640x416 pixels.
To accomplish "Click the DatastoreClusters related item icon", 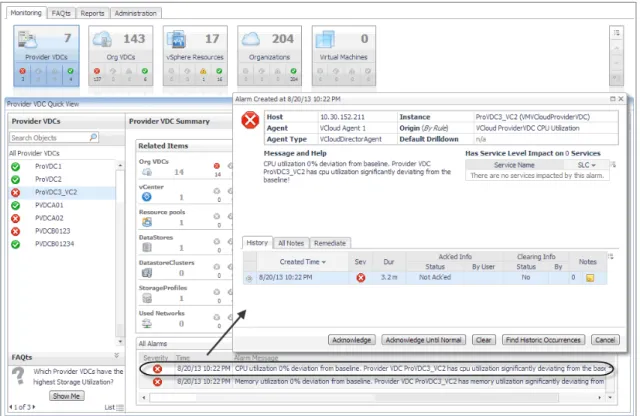I will pos(147,273).
